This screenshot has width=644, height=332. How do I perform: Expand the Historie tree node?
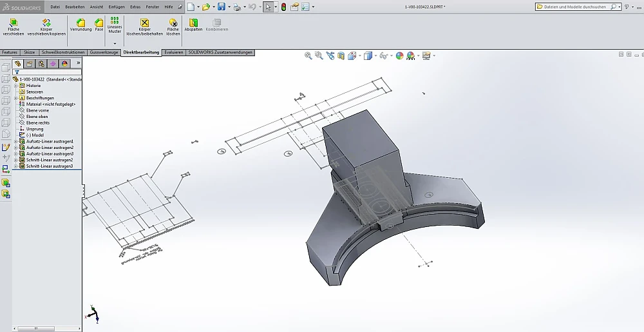pos(15,85)
